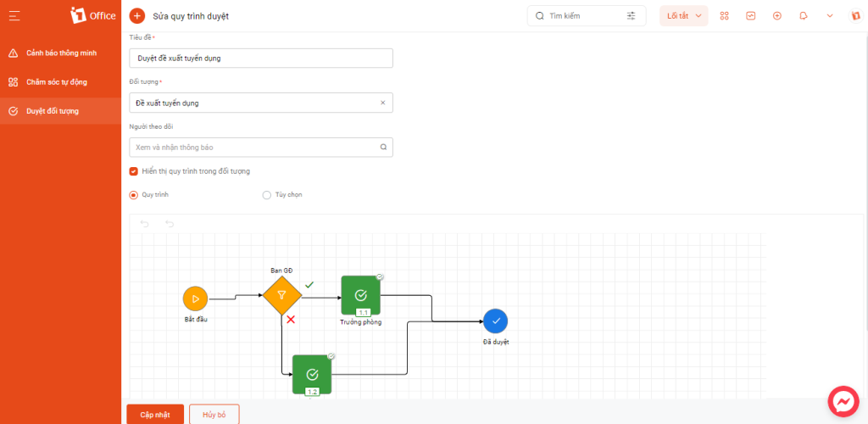868x424 pixels.
Task: Open the search filter settings icon
Action: (632, 15)
